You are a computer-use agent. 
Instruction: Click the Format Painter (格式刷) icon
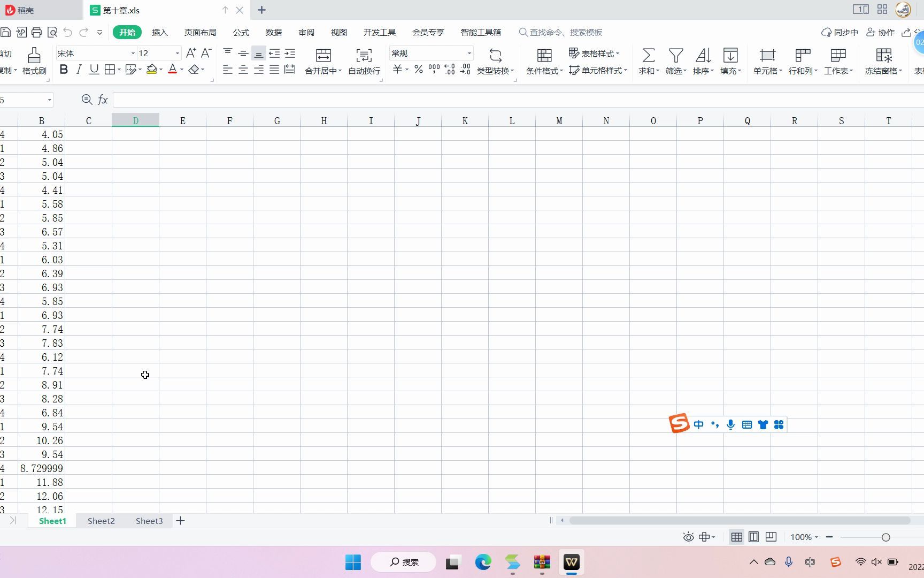tap(34, 56)
